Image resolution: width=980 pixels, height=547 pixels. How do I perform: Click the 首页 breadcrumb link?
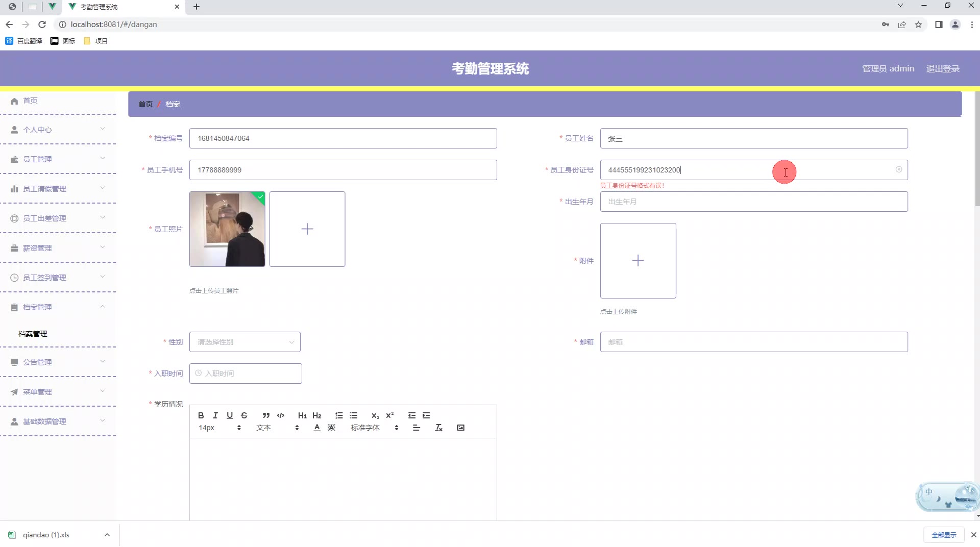click(145, 104)
